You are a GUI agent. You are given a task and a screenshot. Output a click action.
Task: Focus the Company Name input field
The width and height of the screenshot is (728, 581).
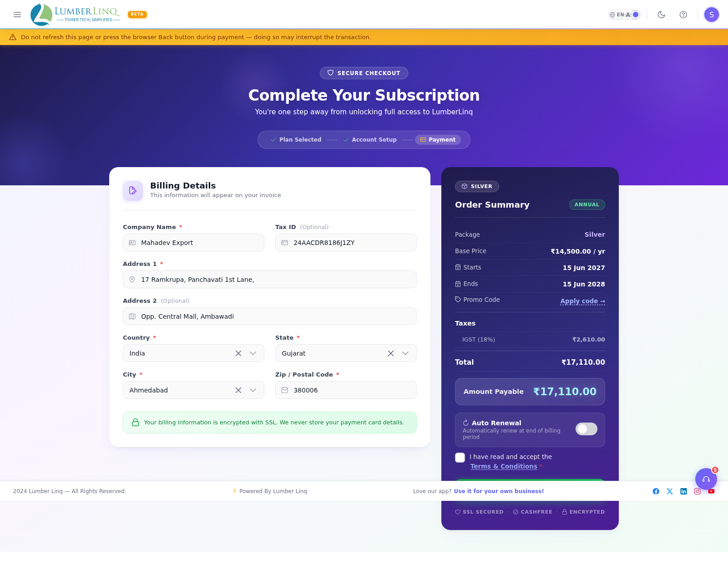click(x=193, y=243)
